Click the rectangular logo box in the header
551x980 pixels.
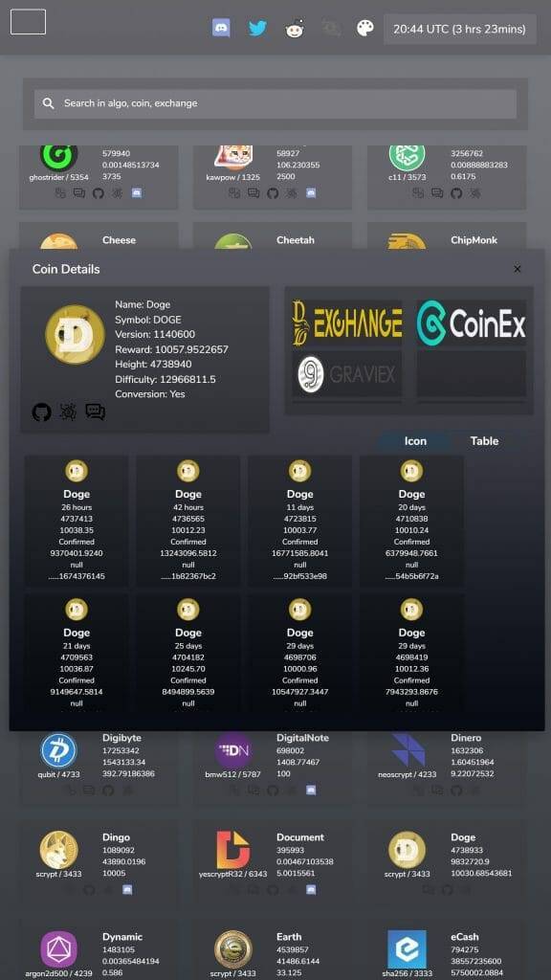point(28,22)
